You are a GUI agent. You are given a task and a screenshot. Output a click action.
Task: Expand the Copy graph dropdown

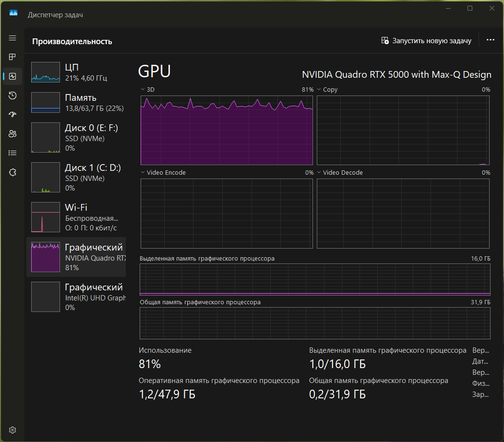click(319, 90)
